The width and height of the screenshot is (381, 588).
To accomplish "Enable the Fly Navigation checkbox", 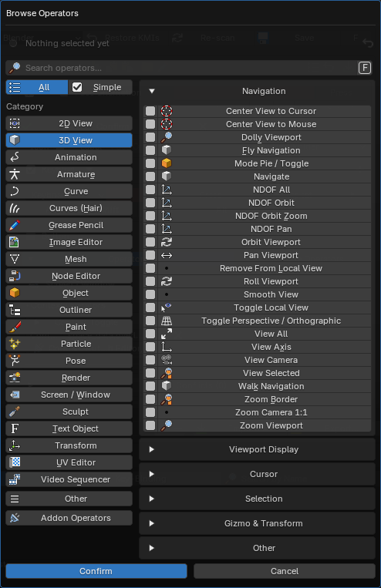I will tap(150, 150).
